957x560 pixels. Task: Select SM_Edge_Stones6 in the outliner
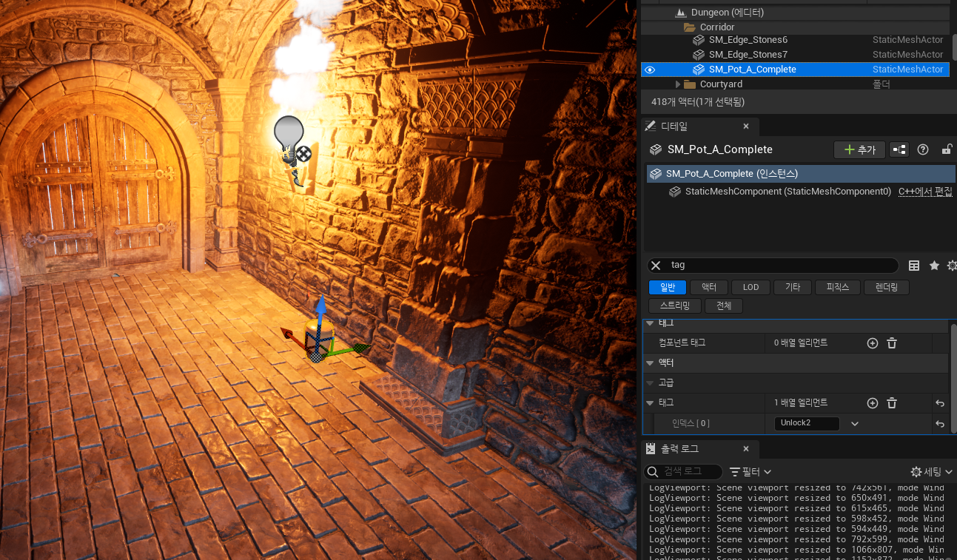[x=748, y=40]
